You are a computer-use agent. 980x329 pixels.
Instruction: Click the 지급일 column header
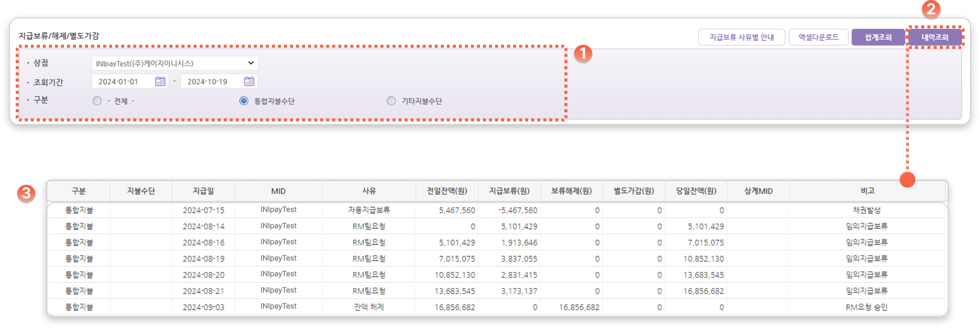coord(203,191)
